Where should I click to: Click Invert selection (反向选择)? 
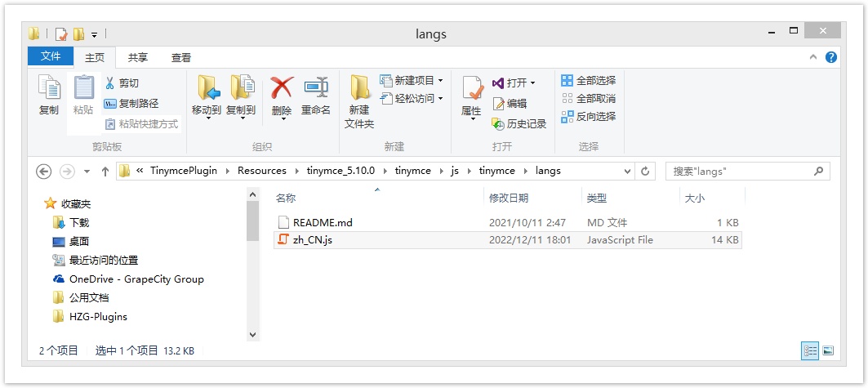coord(588,116)
